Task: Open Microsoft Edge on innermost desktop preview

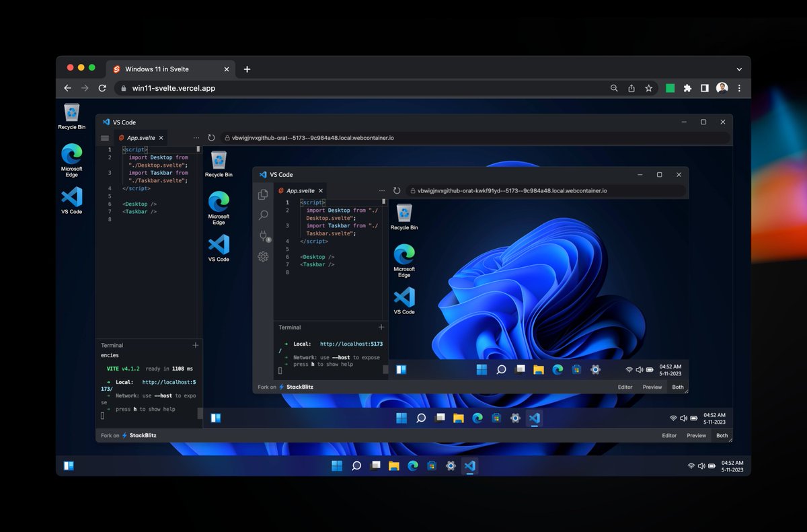Action: [x=404, y=261]
